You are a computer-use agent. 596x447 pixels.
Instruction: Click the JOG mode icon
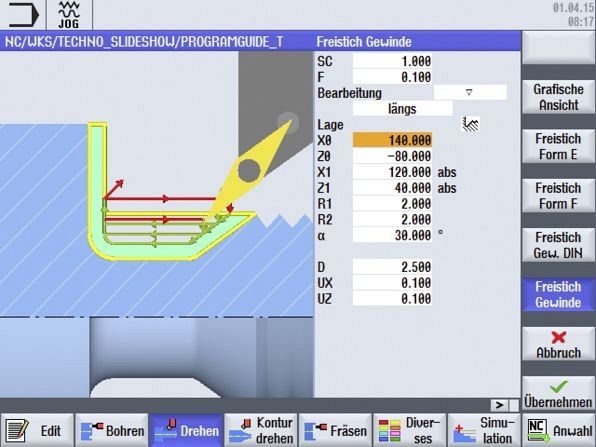69,15
